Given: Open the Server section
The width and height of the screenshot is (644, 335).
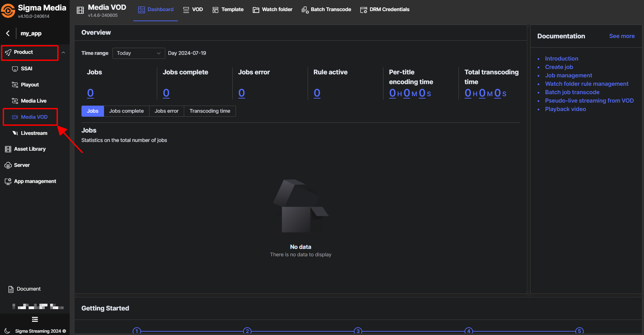Looking at the screenshot, I should [x=22, y=165].
